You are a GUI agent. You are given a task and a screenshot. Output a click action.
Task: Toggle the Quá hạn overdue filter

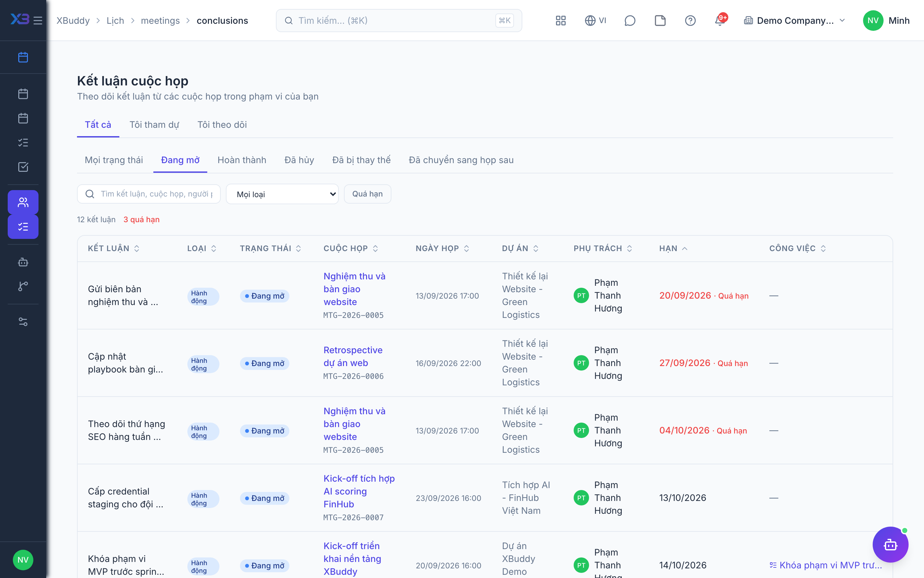[367, 194]
